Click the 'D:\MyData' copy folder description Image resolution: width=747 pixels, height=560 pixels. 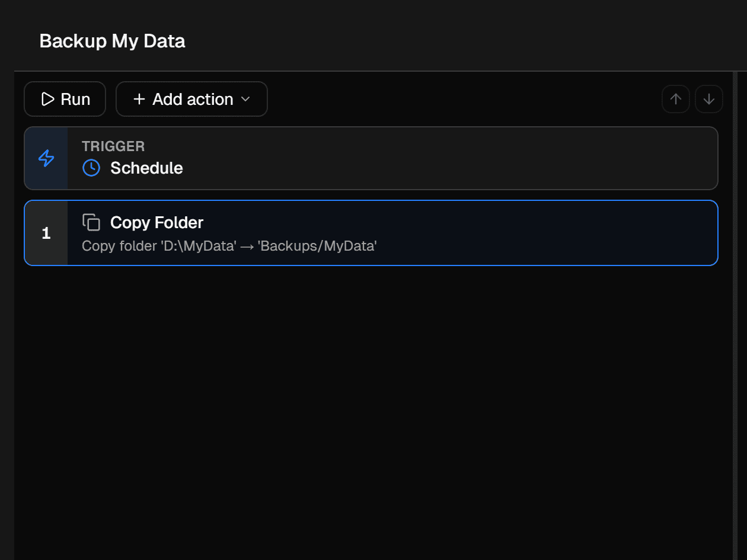pyautogui.click(x=229, y=246)
